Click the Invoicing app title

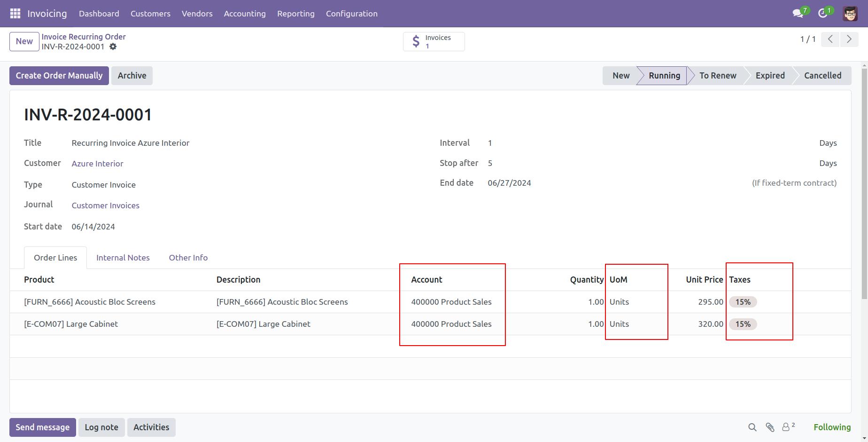(47, 14)
